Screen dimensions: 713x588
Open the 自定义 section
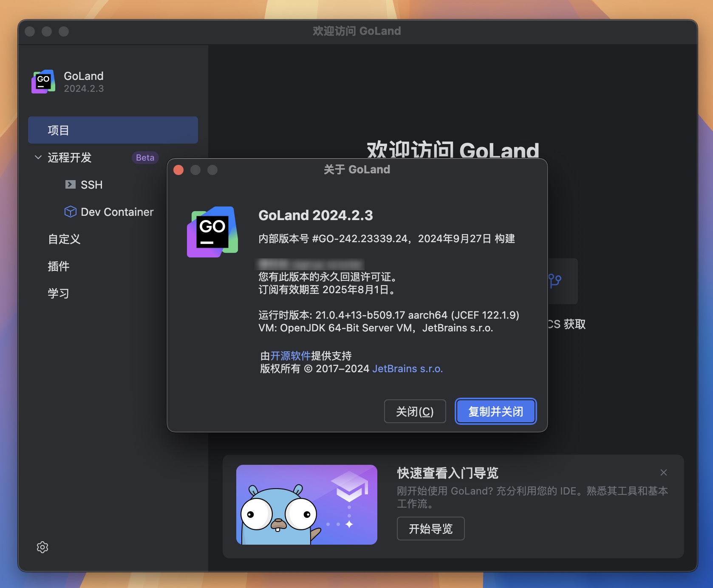(64, 239)
